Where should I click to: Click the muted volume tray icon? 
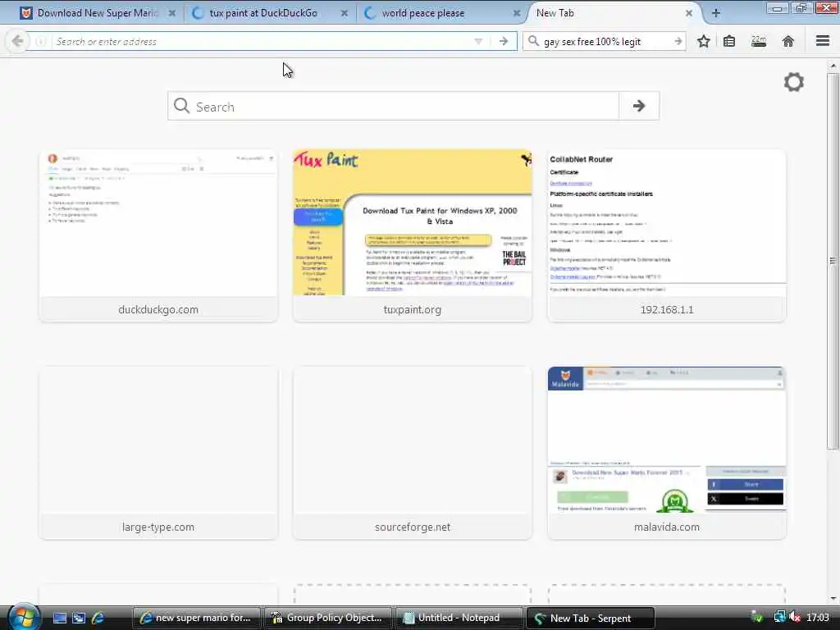[x=795, y=618]
